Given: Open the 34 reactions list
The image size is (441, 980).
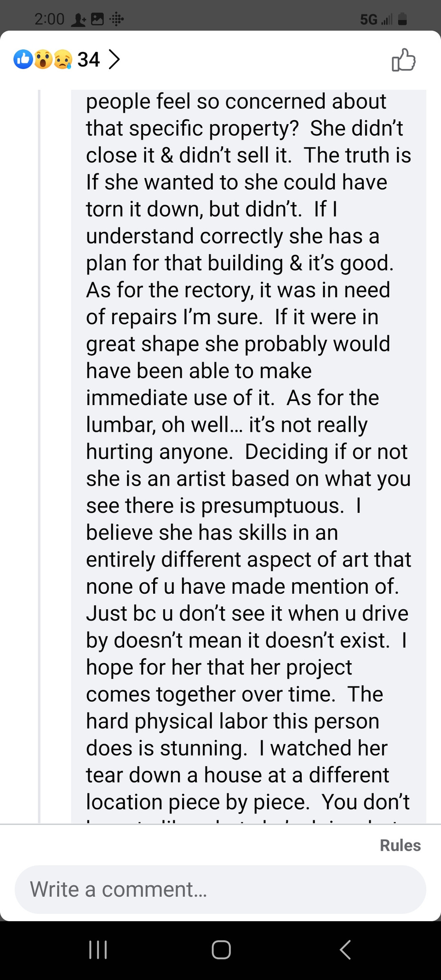Looking at the screenshot, I should point(88,59).
